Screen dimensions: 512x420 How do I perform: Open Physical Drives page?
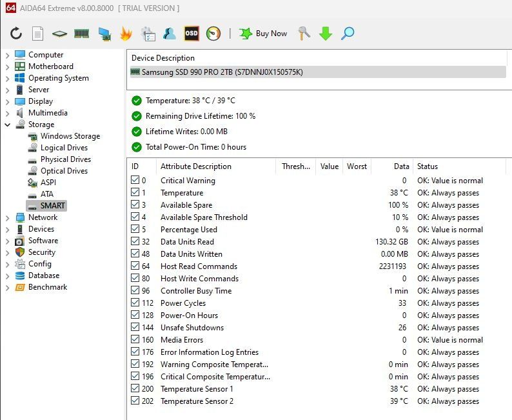coord(66,159)
